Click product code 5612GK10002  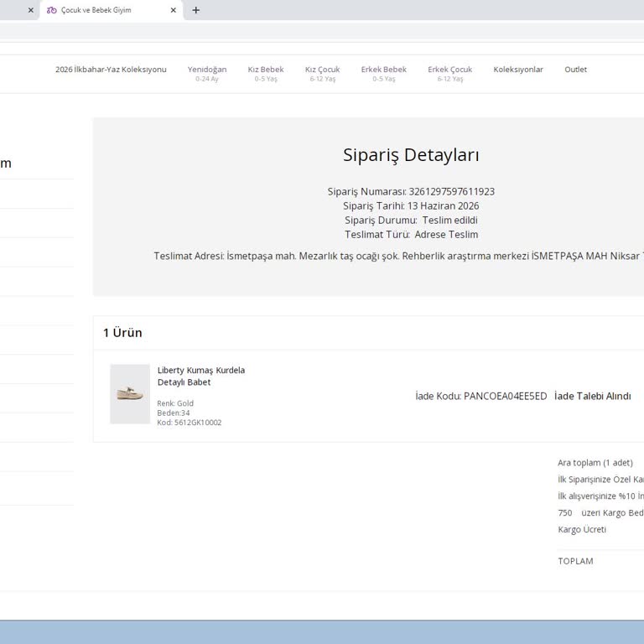click(x=198, y=423)
